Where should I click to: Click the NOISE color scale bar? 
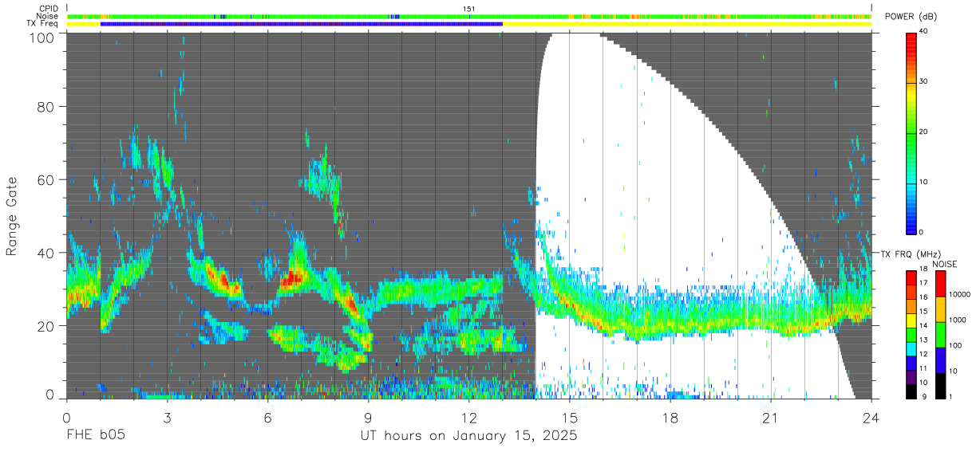(x=940, y=334)
